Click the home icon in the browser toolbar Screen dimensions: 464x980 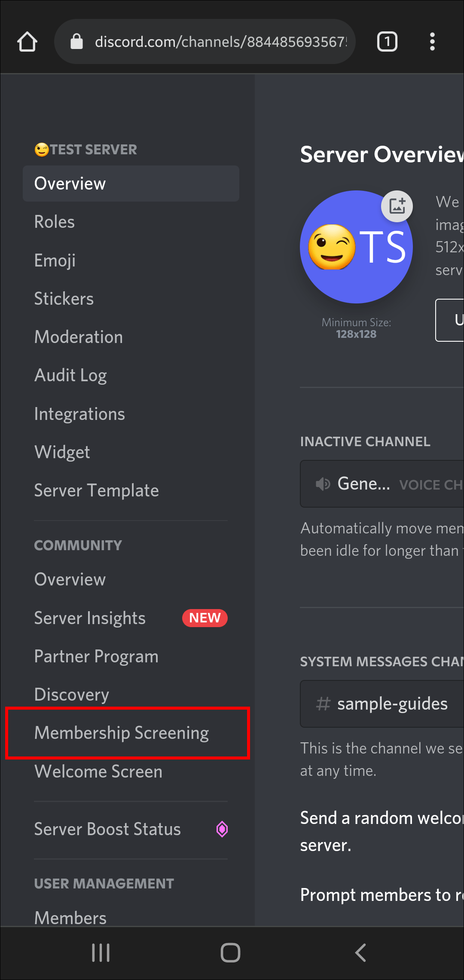[x=27, y=41]
